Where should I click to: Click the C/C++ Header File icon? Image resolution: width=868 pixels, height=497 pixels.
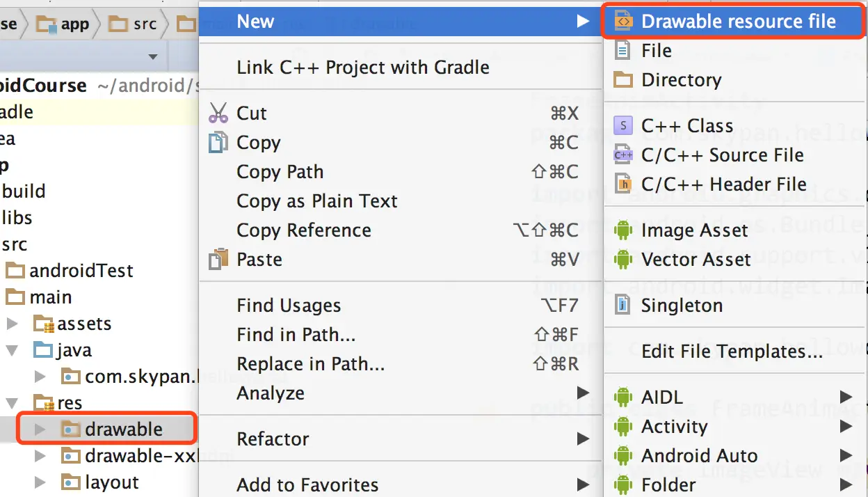(623, 184)
